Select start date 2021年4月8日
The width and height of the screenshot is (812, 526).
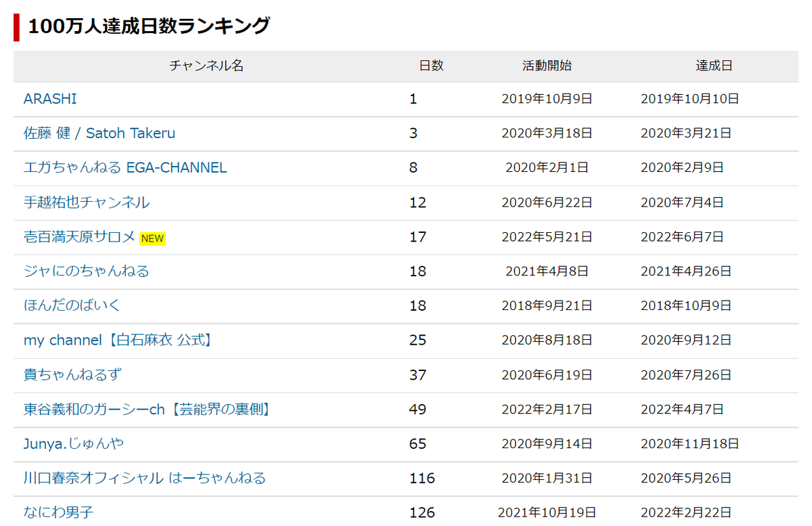click(547, 271)
